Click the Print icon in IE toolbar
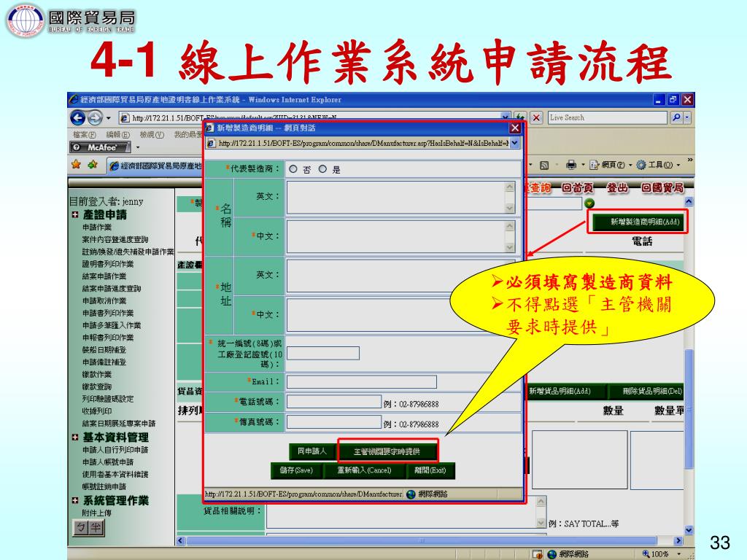Image resolution: width=747 pixels, height=560 pixels. (570, 166)
